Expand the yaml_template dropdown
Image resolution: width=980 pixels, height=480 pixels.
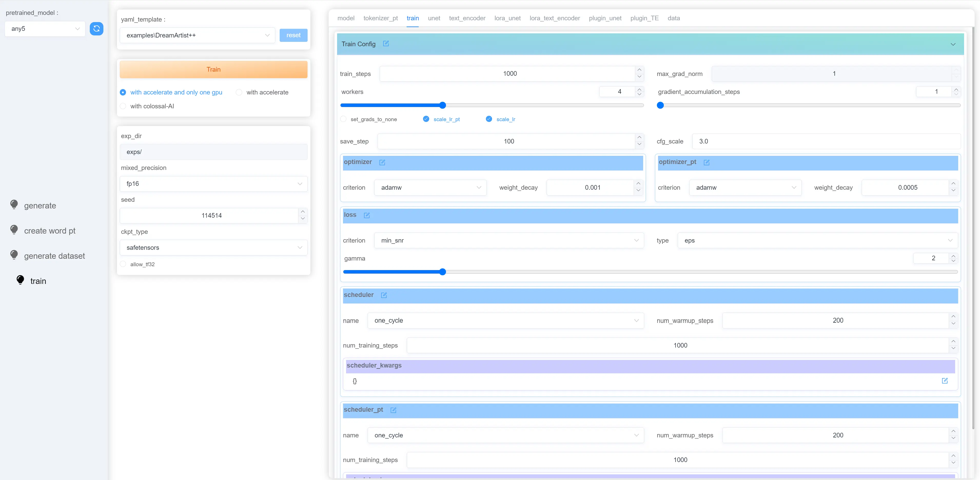197,35
